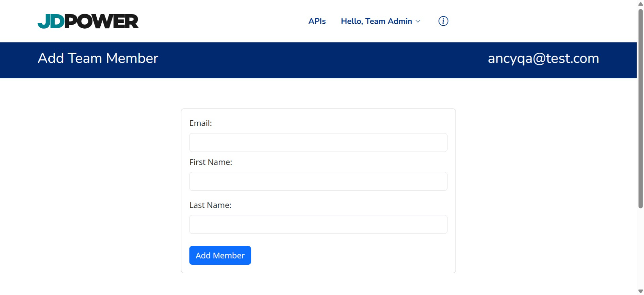Click the Email: field label

(x=200, y=123)
